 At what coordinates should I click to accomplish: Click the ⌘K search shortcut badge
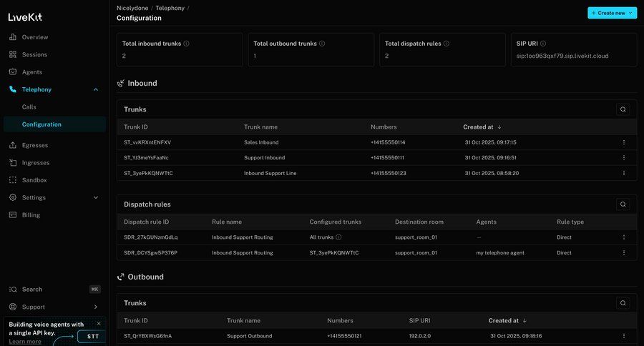tap(95, 290)
